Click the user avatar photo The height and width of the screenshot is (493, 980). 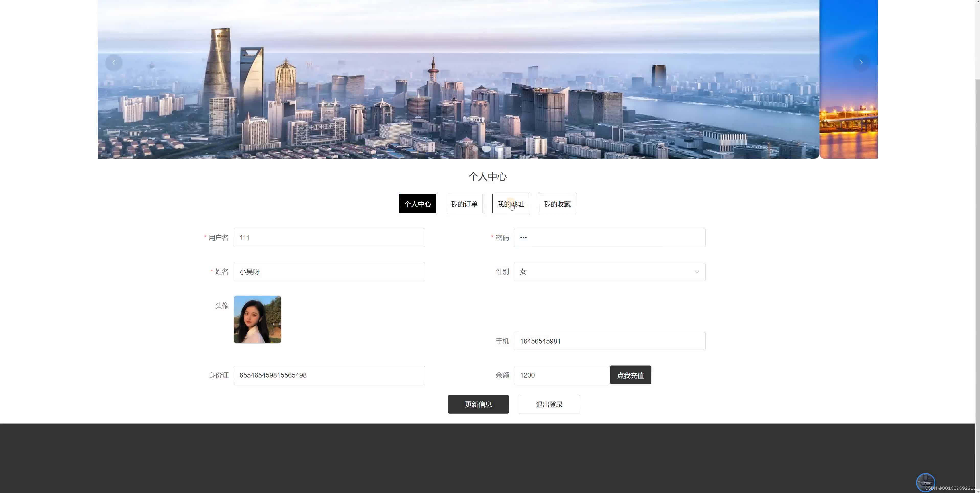click(257, 319)
